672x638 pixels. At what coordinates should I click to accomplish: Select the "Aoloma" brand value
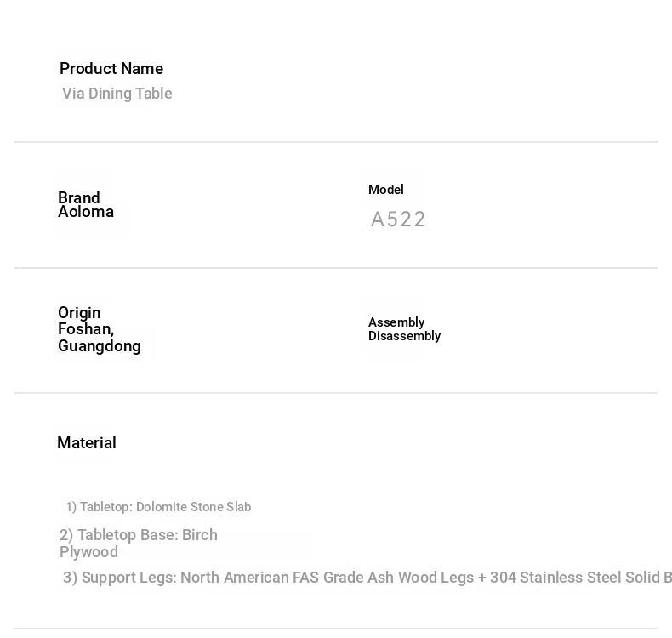point(86,212)
